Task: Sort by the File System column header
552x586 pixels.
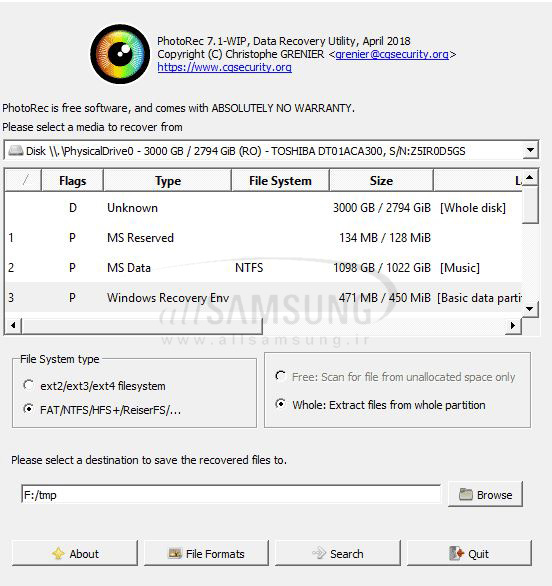Action: click(280, 181)
